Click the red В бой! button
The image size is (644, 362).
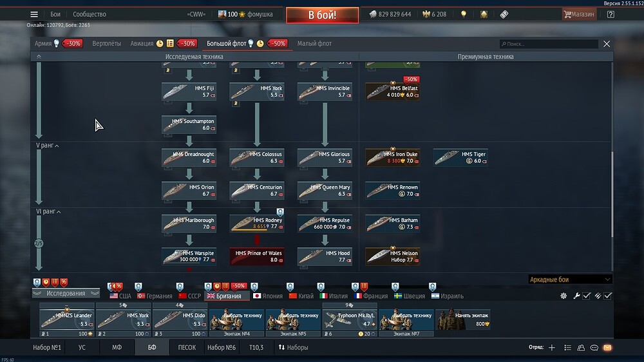tap(322, 15)
